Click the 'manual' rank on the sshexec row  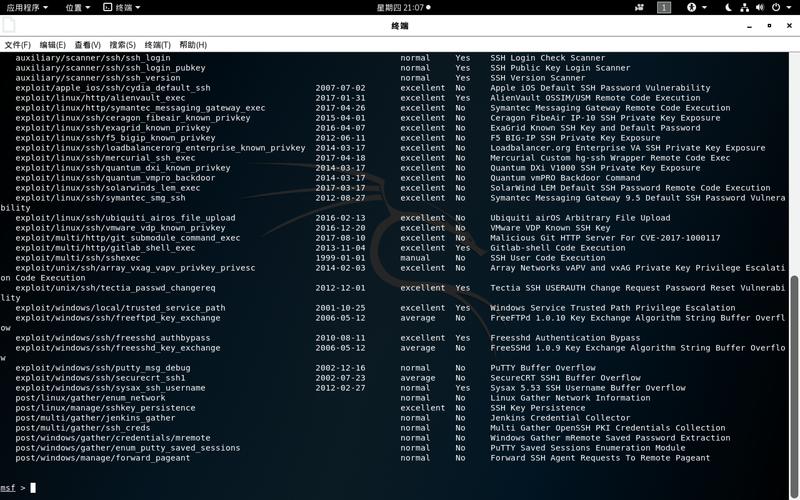[x=415, y=258]
